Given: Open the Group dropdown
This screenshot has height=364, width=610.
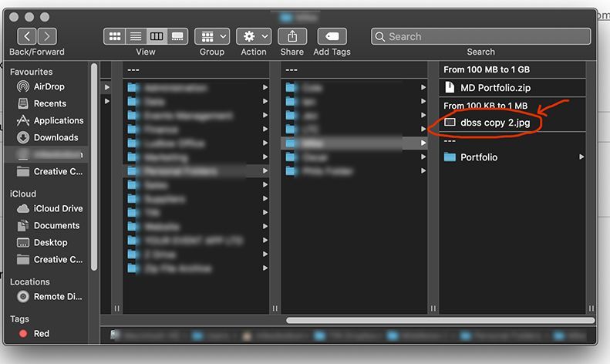Looking at the screenshot, I should click(212, 36).
